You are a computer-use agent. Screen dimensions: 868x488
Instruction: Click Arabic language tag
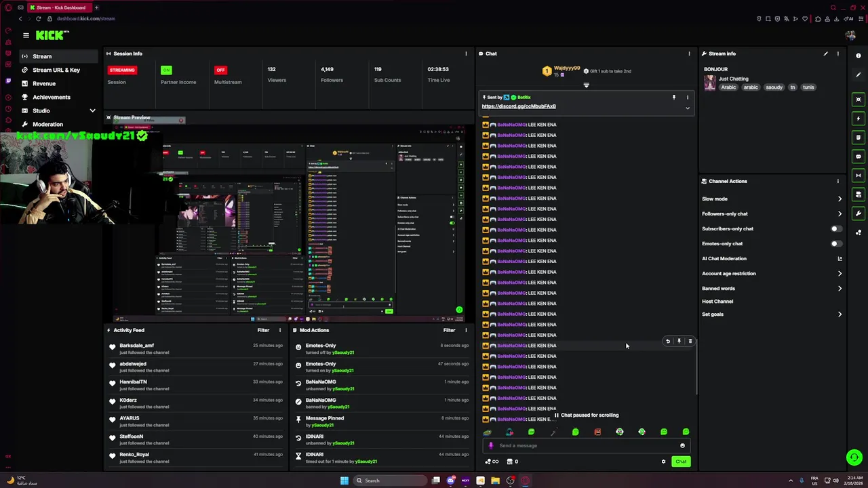click(x=728, y=87)
